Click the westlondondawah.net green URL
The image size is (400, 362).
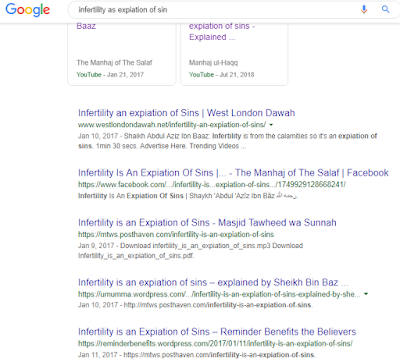(x=172, y=125)
